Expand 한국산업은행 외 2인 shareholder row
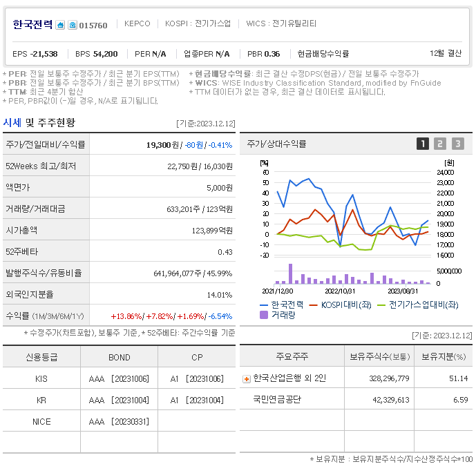The height and width of the screenshot is (473, 476). (x=247, y=379)
